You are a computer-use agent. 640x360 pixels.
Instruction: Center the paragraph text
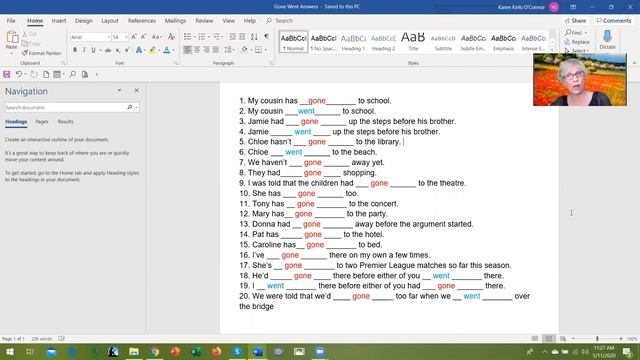[197, 50]
